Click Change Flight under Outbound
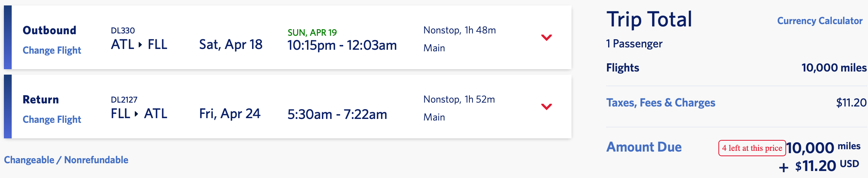The image size is (868, 178). (52, 51)
